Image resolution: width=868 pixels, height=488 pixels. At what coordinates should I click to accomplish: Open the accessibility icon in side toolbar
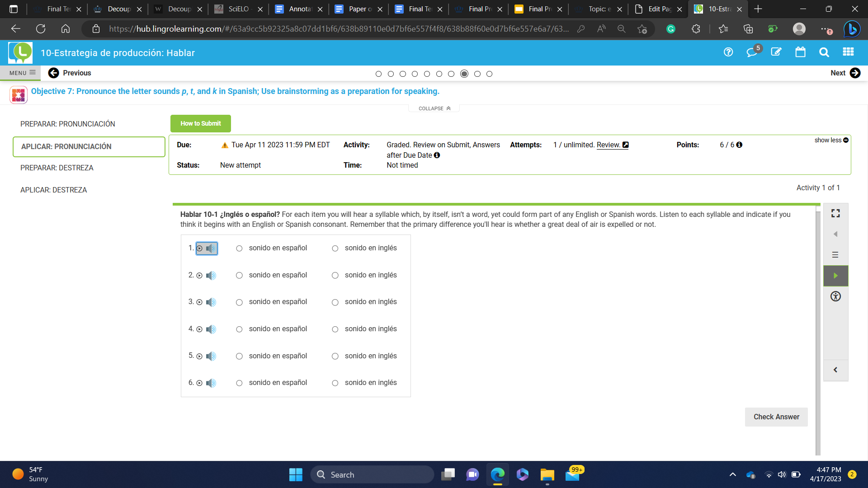pos(835,296)
